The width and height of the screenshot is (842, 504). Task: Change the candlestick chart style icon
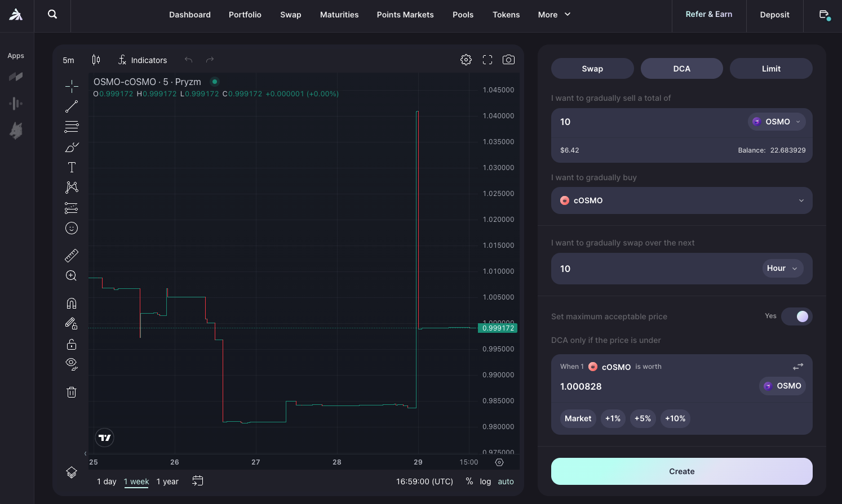click(96, 60)
